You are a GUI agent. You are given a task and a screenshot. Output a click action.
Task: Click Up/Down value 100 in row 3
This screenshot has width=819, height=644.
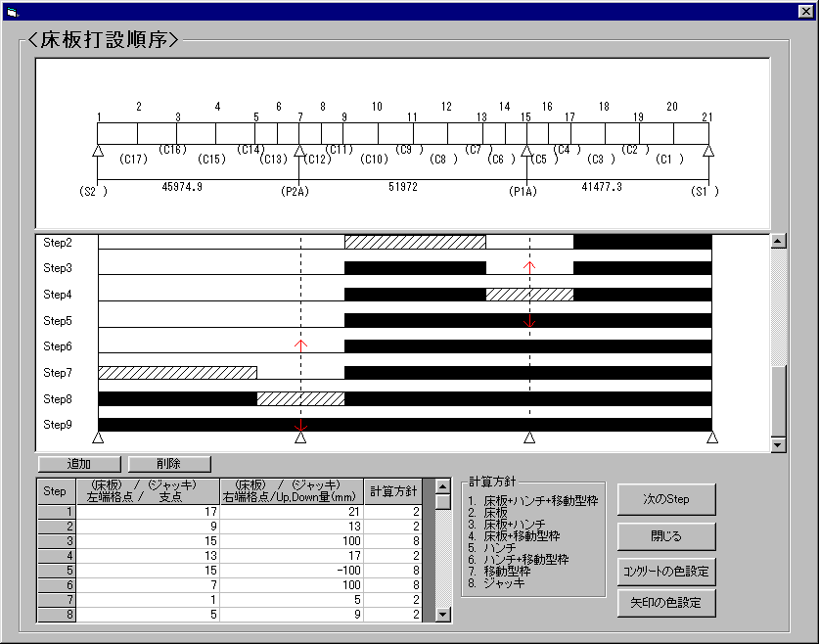click(x=292, y=540)
